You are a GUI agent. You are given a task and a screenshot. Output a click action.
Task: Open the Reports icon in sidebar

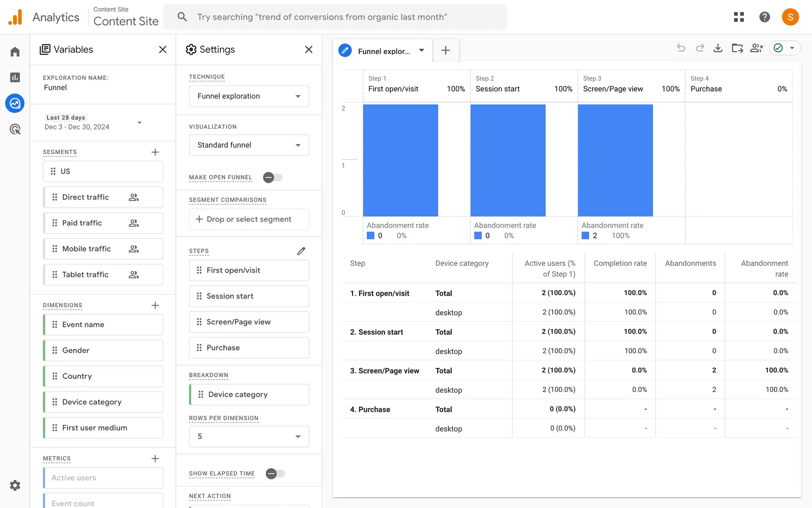coord(15,77)
